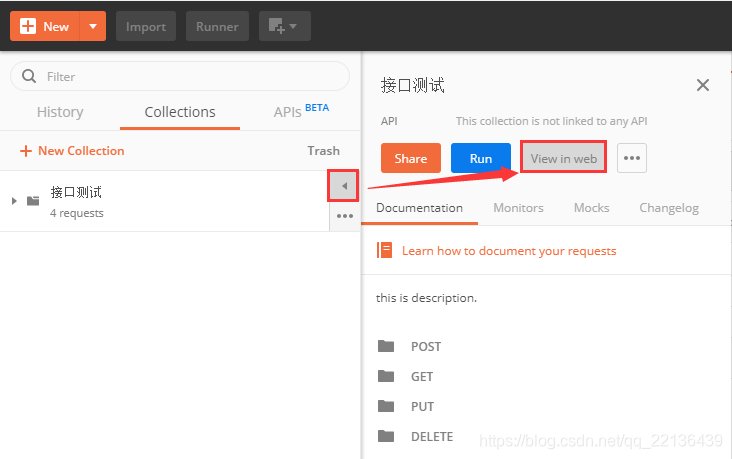Click the plus icon beside New Collection
Viewport: 732px width, 459px height.
click(26, 151)
